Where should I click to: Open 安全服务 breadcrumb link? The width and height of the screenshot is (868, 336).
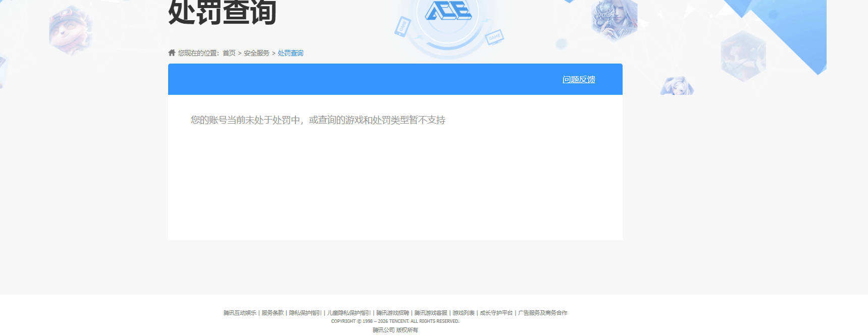(x=257, y=53)
